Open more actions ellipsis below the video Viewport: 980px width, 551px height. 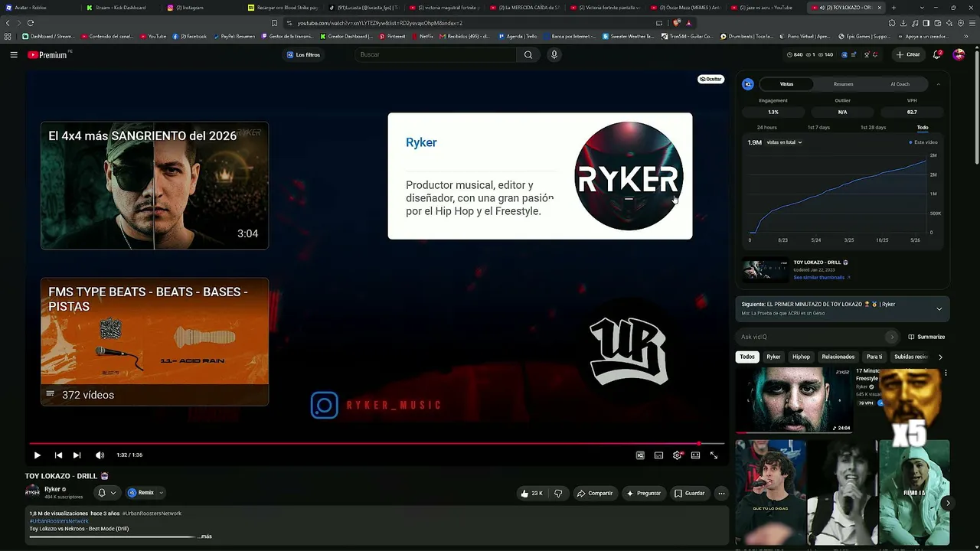point(721,494)
